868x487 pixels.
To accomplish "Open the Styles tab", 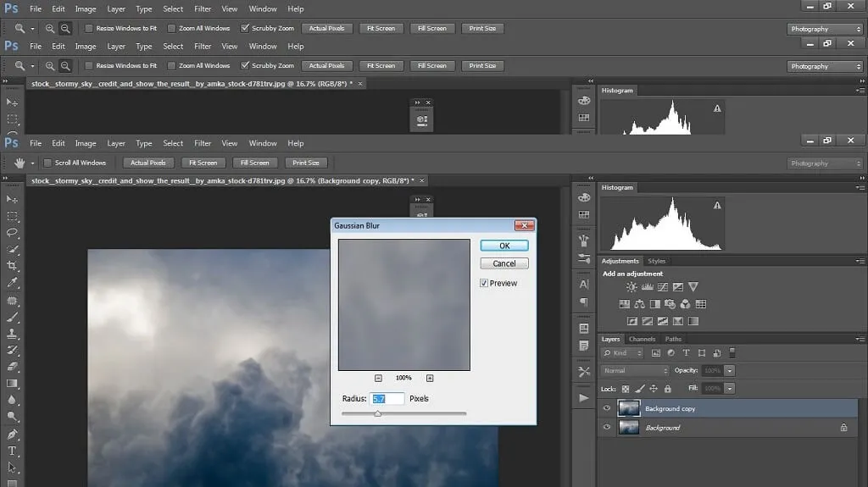I will tap(657, 261).
